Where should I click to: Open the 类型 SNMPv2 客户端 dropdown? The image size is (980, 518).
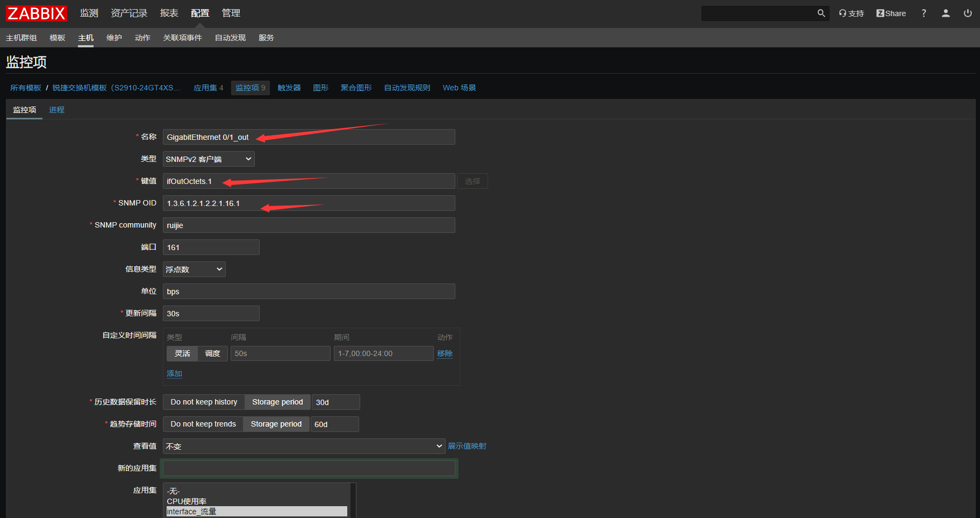click(x=209, y=159)
